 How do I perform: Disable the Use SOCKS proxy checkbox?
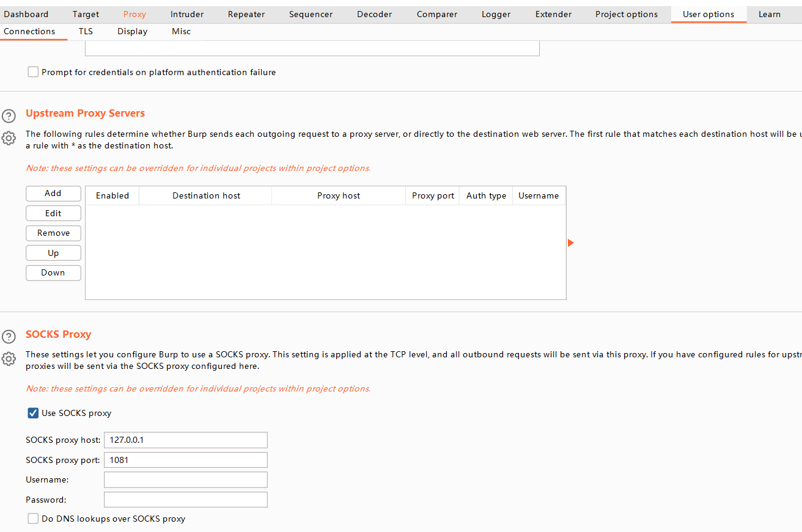coord(33,413)
